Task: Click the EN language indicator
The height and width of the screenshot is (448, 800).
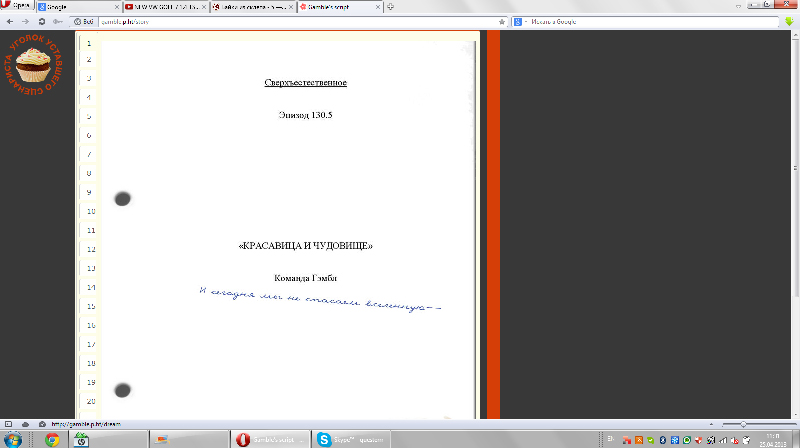Action: (x=610, y=439)
